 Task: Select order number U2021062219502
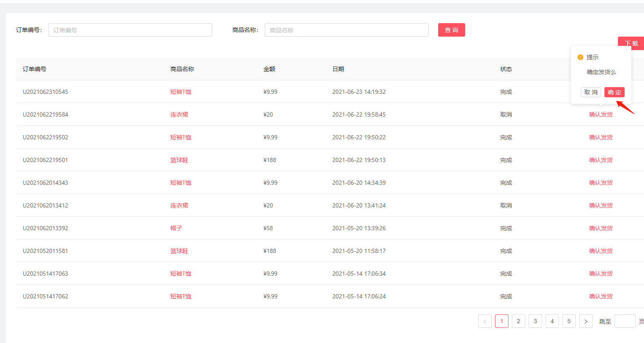click(45, 137)
